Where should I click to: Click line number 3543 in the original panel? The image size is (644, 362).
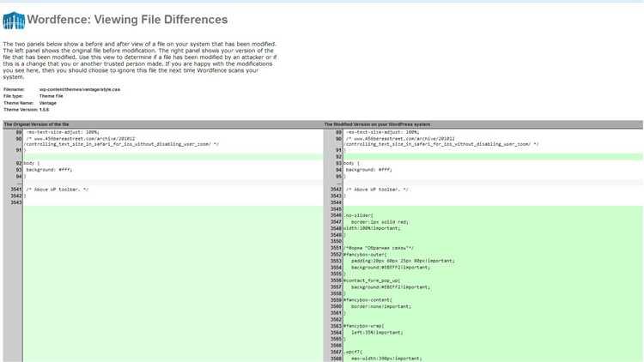tap(16, 202)
